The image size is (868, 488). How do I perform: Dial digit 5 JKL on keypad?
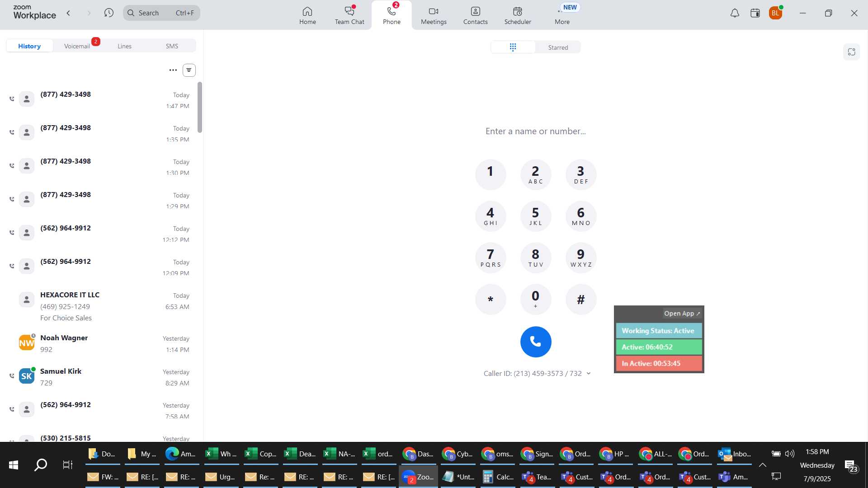(x=536, y=216)
